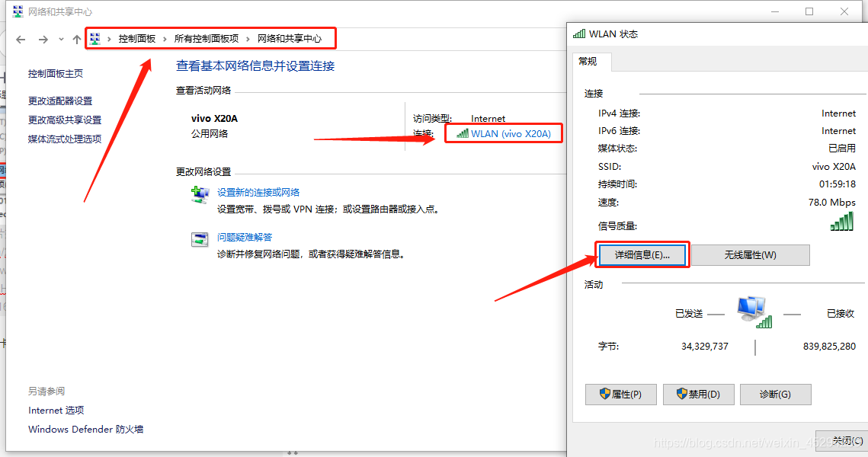Viewport: 868px width, 457px height.
Task: Expand chevron before 控制面板 in address bar
Action: click(x=109, y=39)
